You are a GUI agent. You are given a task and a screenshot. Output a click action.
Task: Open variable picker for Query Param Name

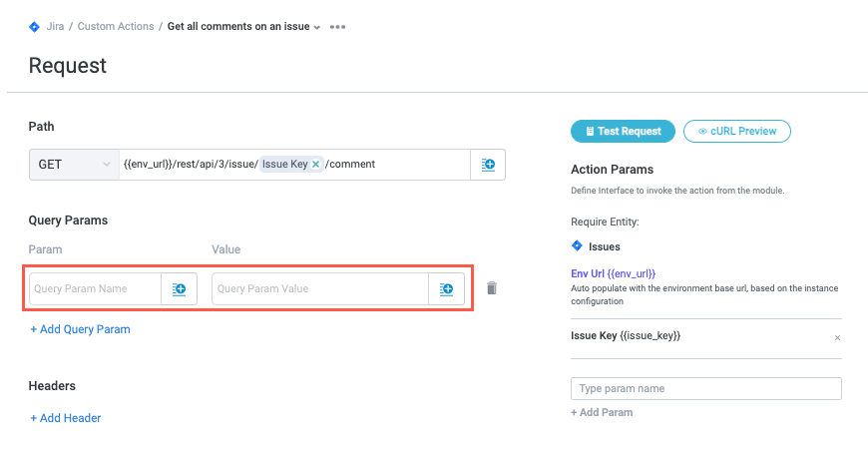point(180,289)
